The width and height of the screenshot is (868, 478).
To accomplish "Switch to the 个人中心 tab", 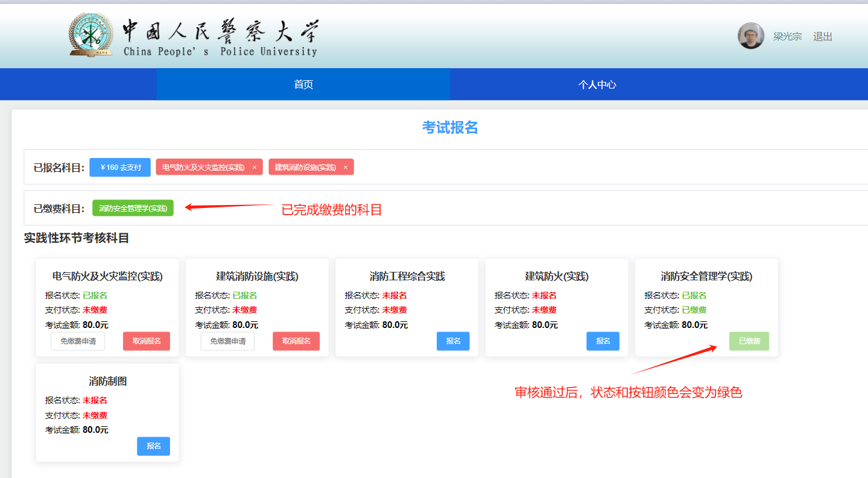I will (597, 84).
